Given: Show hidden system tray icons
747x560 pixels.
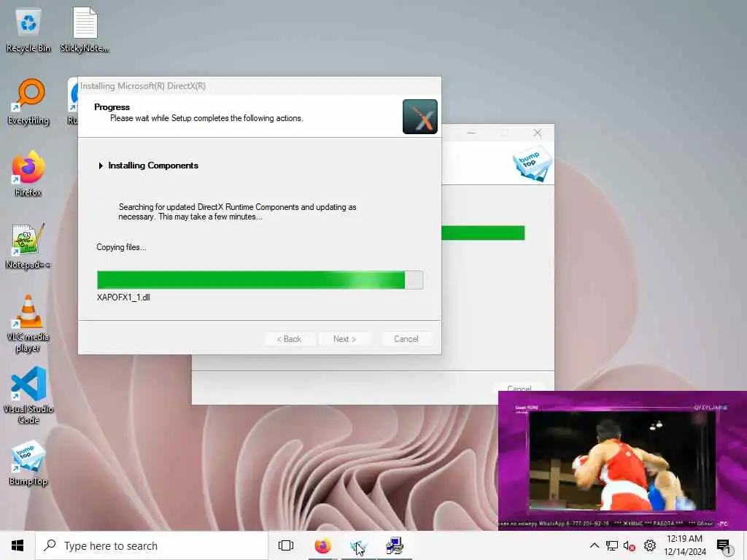Looking at the screenshot, I should click(594, 545).
